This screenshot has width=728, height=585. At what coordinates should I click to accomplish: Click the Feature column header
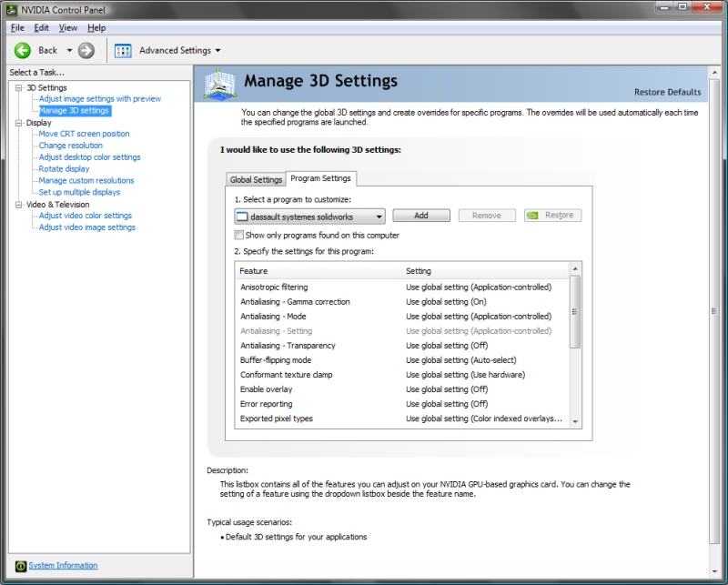(x=318, y=271)
